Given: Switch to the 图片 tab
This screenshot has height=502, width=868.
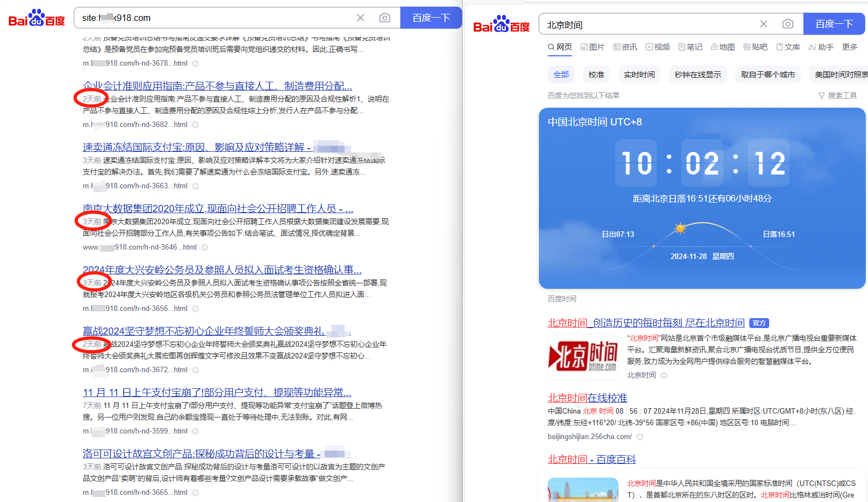Looking at the screenshot, I should [x=592, y=47].
